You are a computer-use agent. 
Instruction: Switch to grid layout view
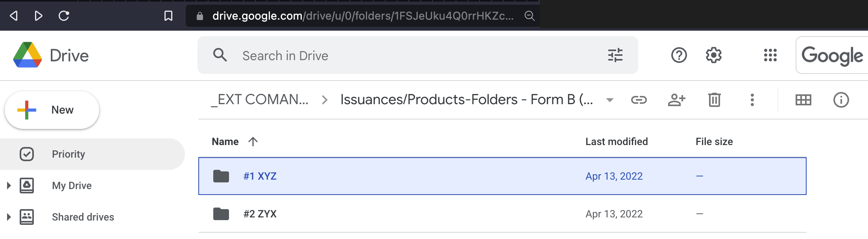click(x=803, y=100)
